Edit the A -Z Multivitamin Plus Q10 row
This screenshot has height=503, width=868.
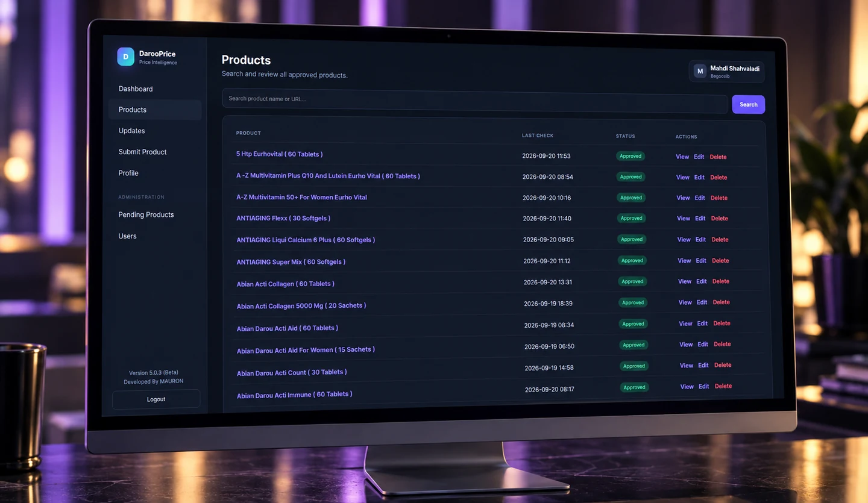point(699,177)
